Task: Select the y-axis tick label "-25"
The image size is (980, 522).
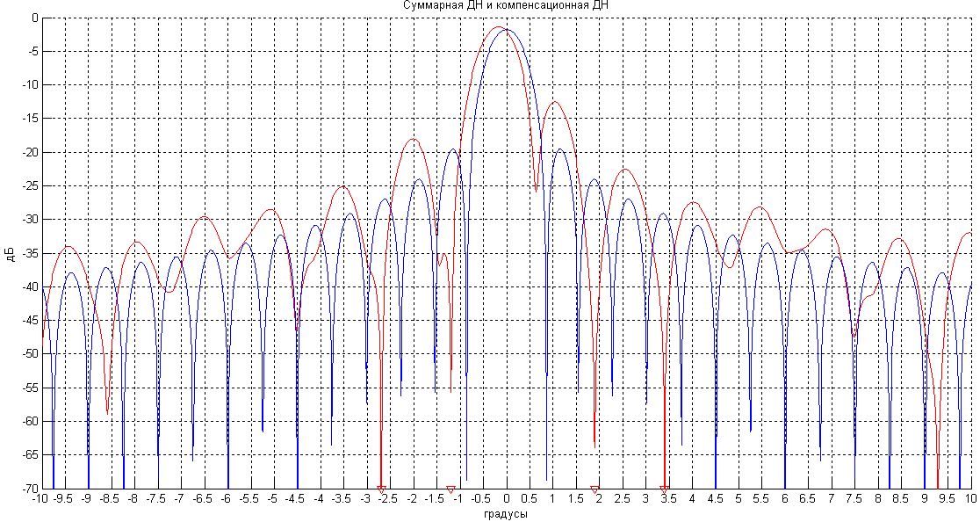Action: [31, 186]
